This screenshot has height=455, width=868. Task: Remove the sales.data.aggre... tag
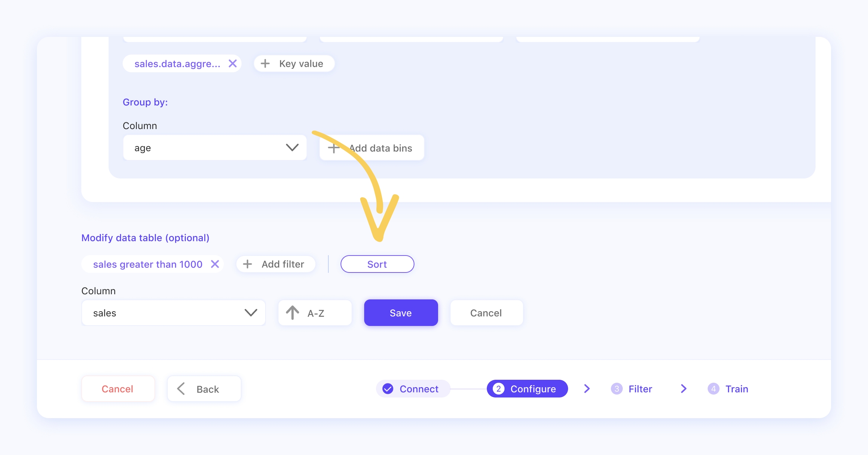point(232,64)
